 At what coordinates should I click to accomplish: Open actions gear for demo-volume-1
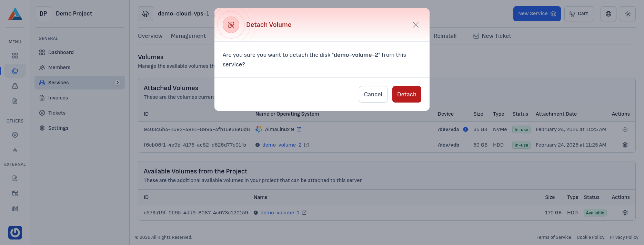[625, 213]
